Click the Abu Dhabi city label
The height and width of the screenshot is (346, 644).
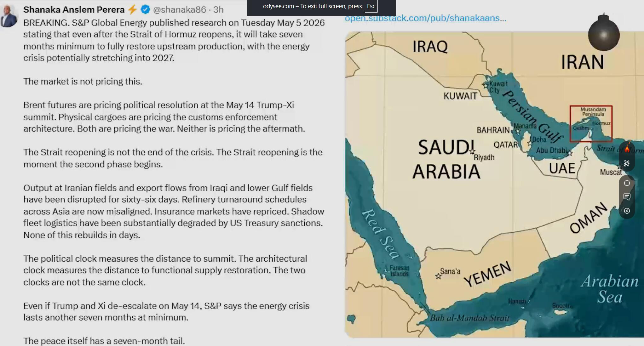coord(551,151)
